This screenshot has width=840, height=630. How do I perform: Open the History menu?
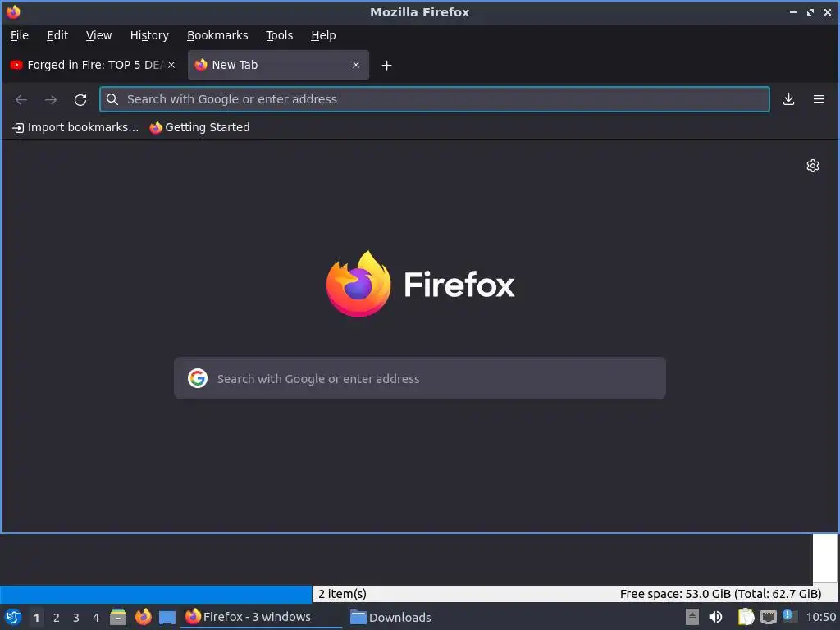tap(149, 35)
